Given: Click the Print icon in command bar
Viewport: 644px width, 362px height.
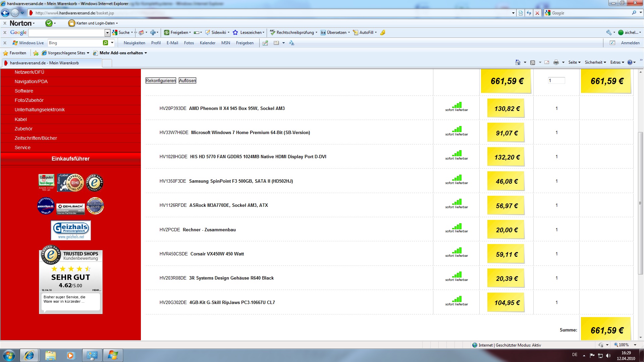Looking at the screenshot, I should [556, 62].
